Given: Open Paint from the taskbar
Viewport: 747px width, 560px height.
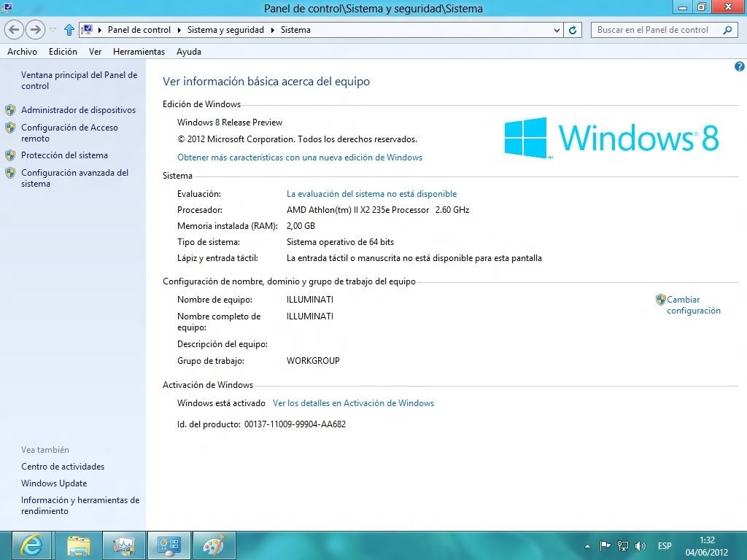Looking at the screenshot, I should (x=214, y=545).
